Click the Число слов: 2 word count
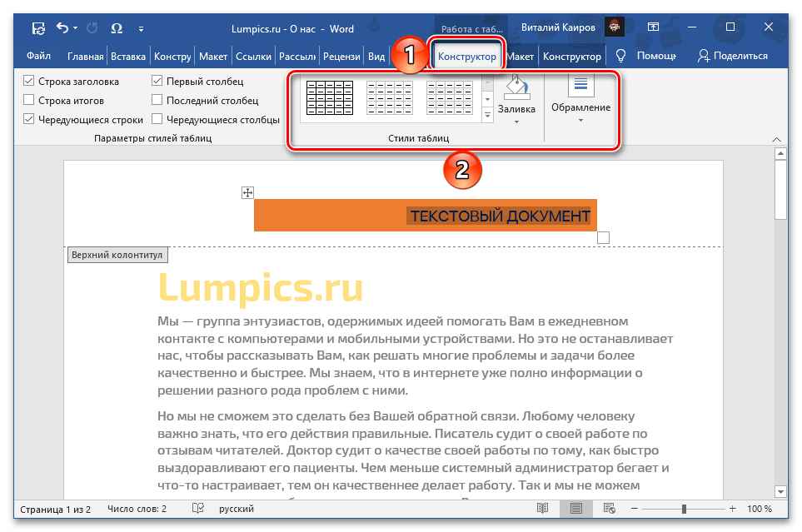Screen dimensions: 802x532 [x=137, y=509]
